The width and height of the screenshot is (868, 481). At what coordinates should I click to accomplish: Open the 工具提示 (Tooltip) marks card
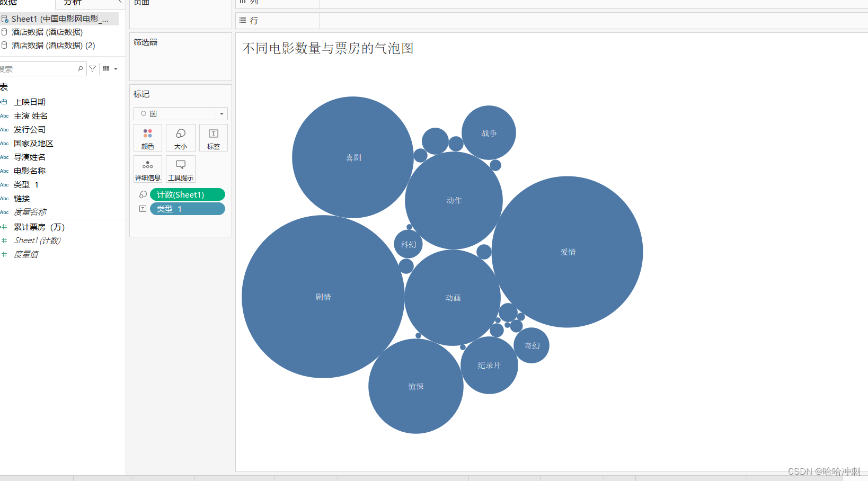click(x=181, y=169)
